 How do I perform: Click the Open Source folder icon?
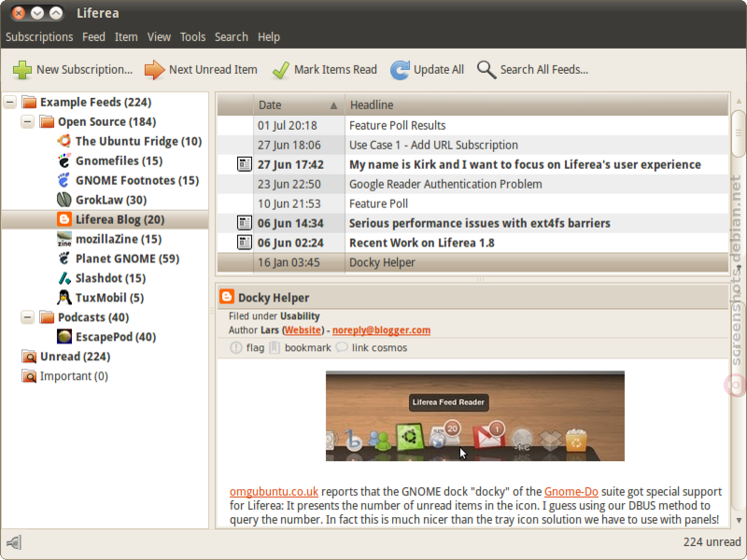click(x=47, y=121)
